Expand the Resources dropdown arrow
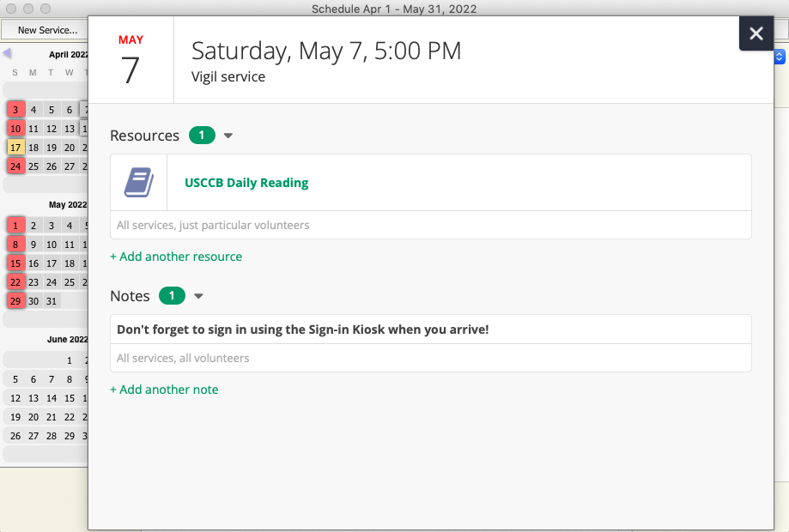This screenshot has width=789, height=532. point(228,136)
